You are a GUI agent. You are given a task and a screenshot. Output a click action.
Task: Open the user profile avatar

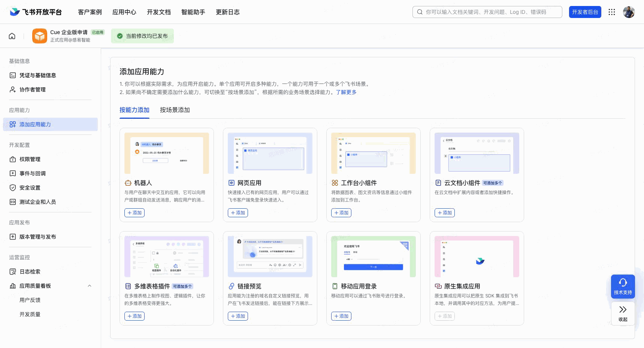(x=629, y=12)
